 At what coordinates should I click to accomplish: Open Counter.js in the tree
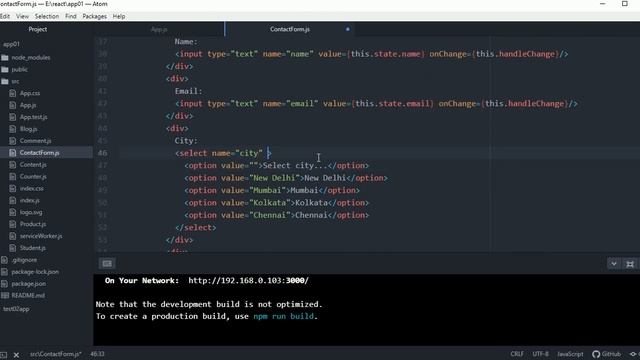pyautogui.click(x=33, y=177)
